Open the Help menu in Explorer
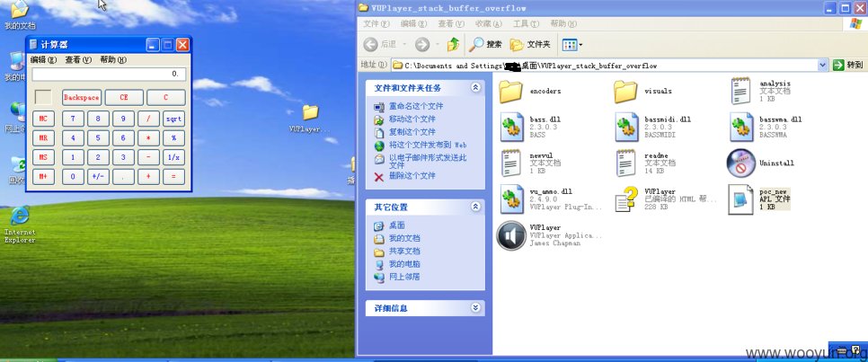The image size is (868, 362). pos(563,23)
